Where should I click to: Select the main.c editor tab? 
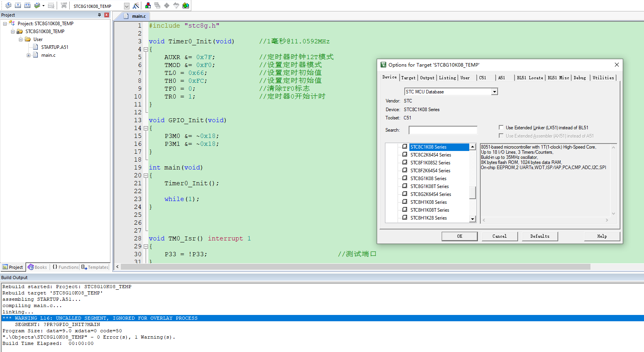[135, 16]
